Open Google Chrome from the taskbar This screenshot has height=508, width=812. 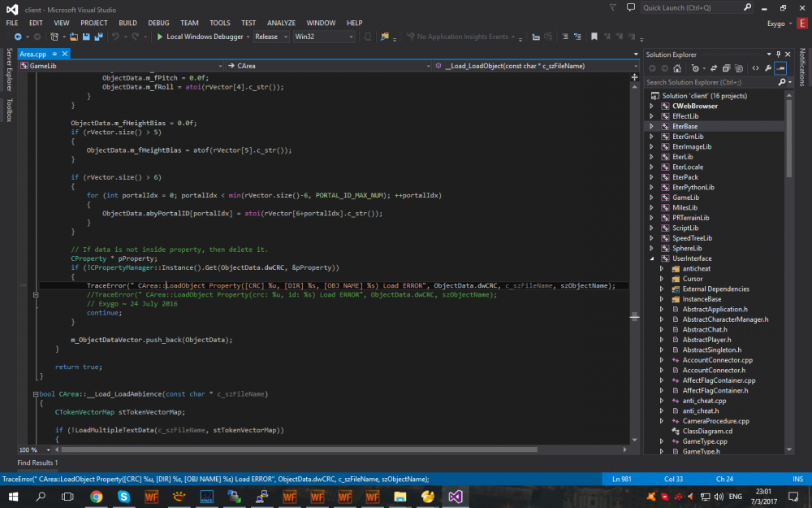(97, 497)
